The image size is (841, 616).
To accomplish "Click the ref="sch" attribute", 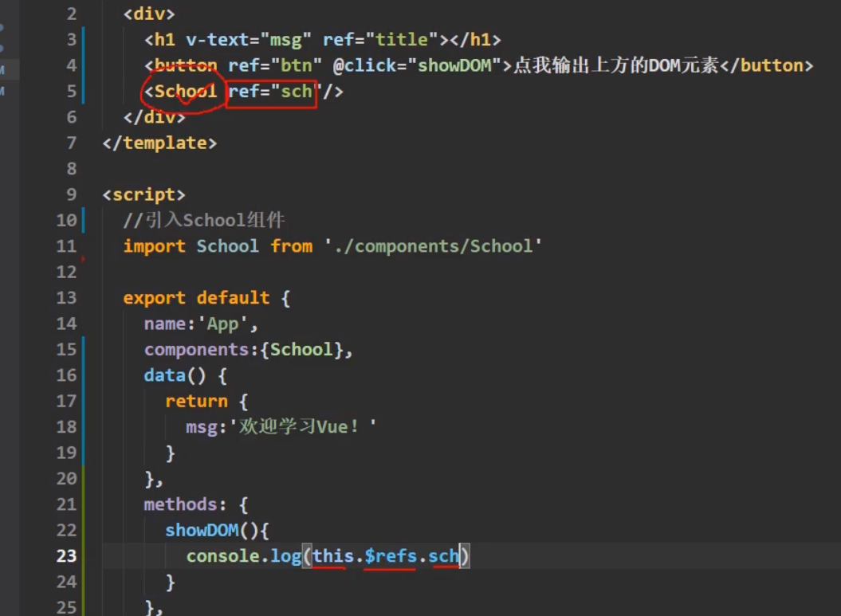I will (x=274, y=91).
